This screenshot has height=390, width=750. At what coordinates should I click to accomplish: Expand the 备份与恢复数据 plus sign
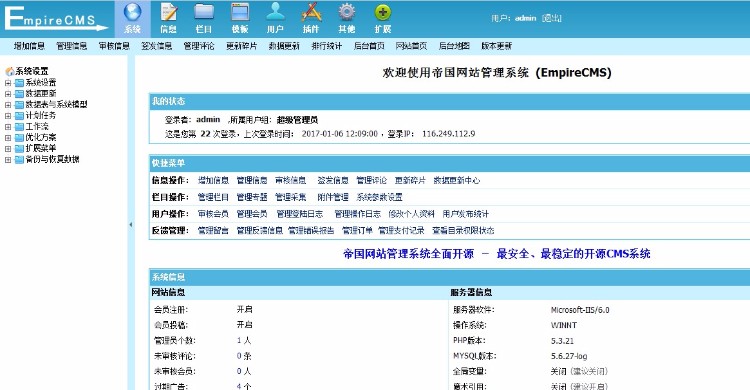pos(8,159)
